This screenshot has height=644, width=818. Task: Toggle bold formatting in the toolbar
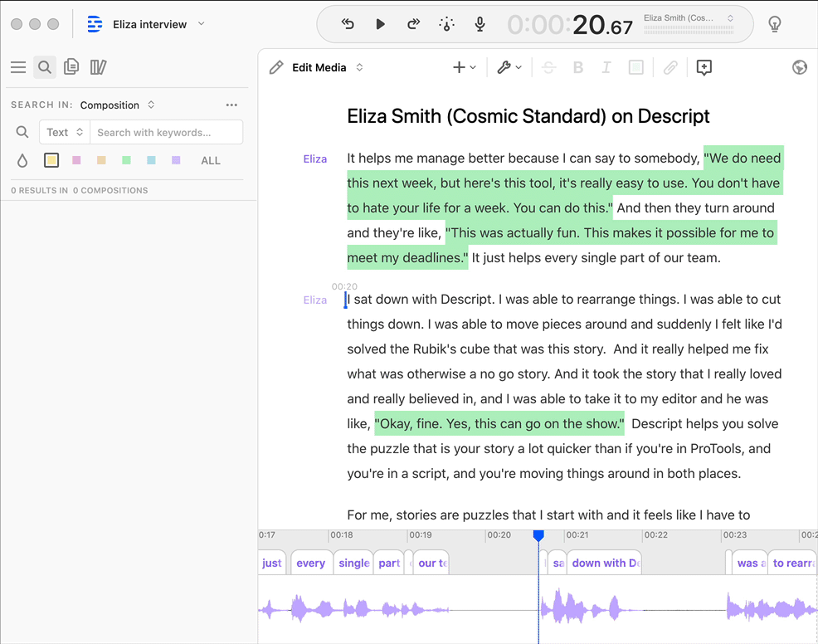tap(577, 67)
